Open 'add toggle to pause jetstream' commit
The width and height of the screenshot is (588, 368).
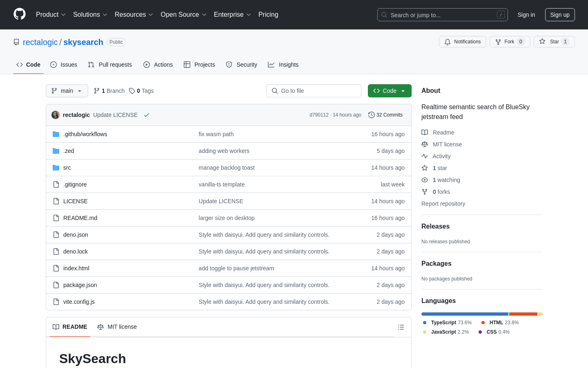(x=236, y=268)
